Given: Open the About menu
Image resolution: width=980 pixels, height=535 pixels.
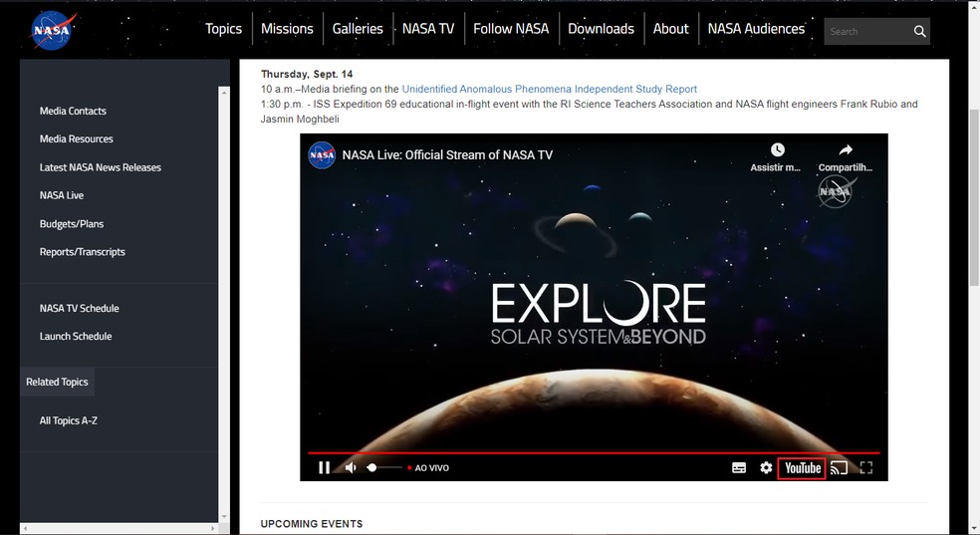Looking at the screenshot, I should 670,29.
